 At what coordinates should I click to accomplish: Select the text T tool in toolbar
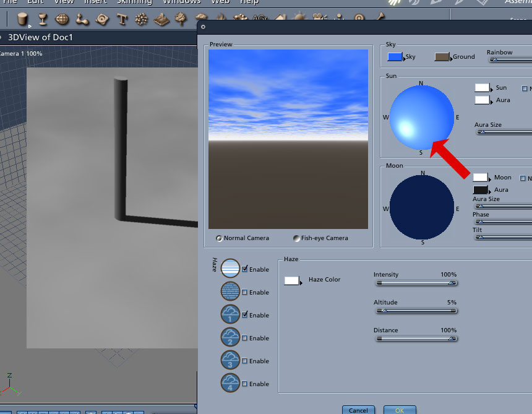(121, 19)
